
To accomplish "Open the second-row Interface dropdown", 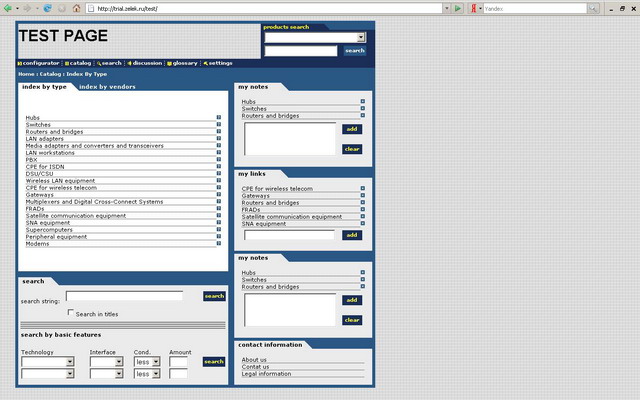I will point(119,373).
